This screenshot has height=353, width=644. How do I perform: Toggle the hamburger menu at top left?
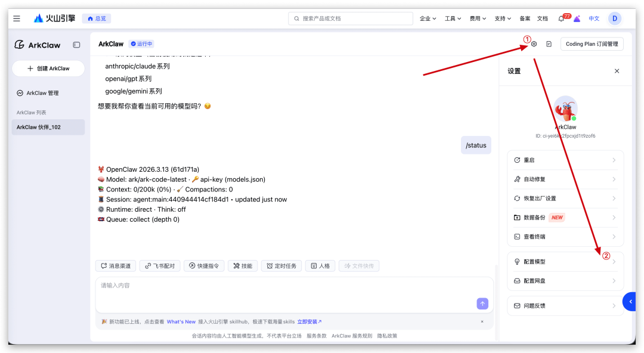click(17, 18)
